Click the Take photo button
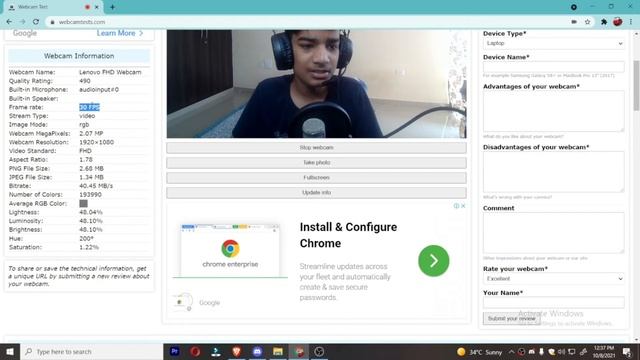 coord(316,162)
